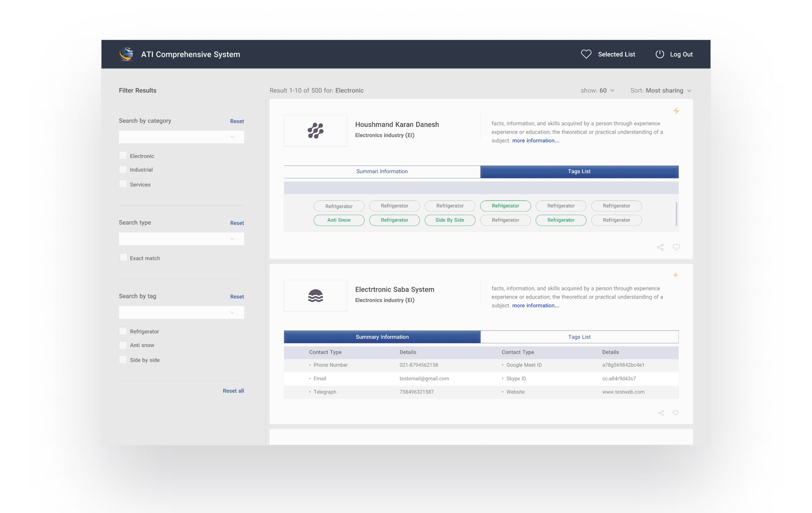This screenshot has width=812, height=513.
Task: Click lightning bolt icon on Houshmand Karan Danesh card
Action: click(x=676, y=111)
